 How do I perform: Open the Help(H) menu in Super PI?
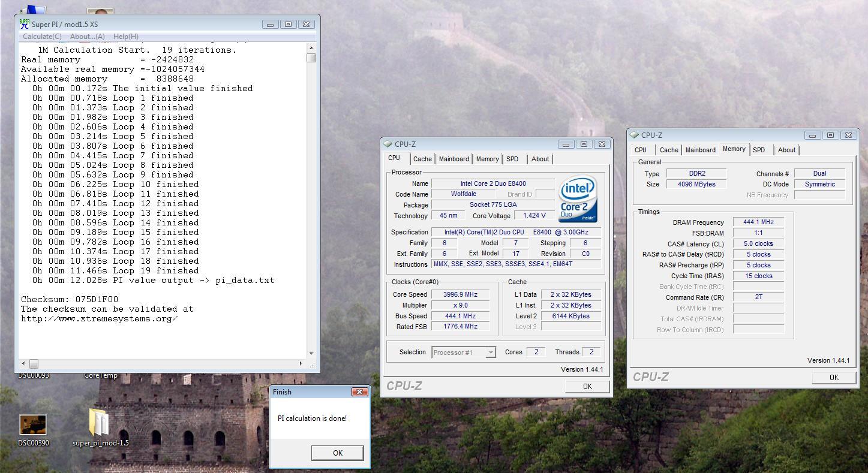point(125,37)
